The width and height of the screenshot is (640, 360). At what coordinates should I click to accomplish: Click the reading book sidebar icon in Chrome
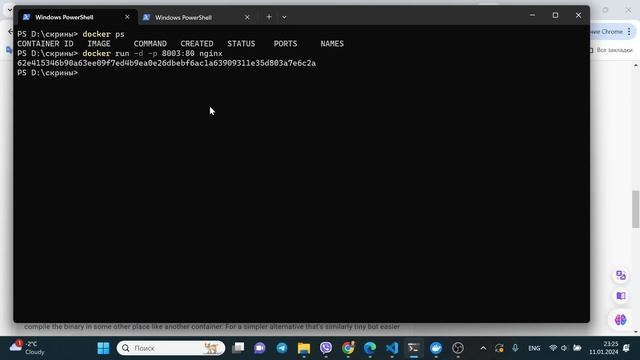(621, 296)
